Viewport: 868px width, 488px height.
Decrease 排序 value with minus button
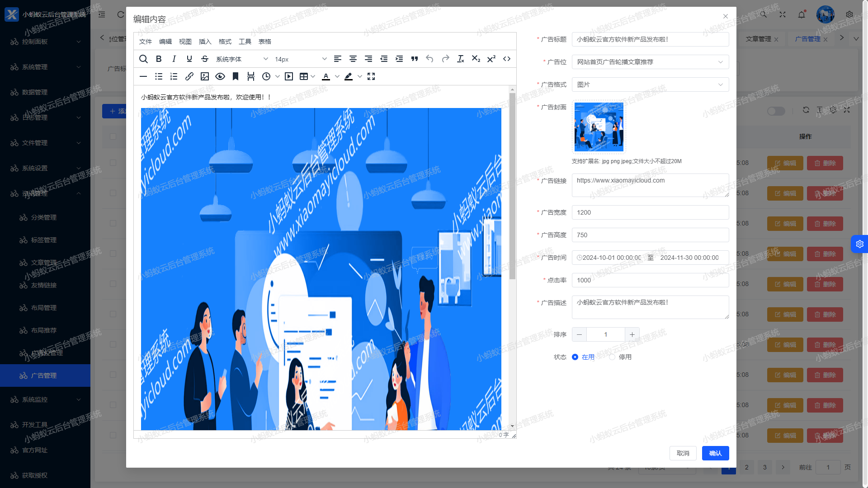point(579,334)
